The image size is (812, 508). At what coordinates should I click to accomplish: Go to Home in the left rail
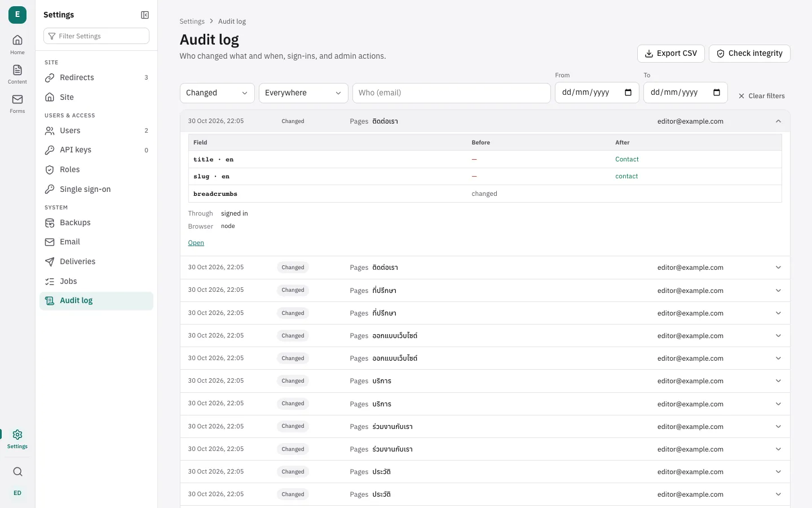point(17,45)
